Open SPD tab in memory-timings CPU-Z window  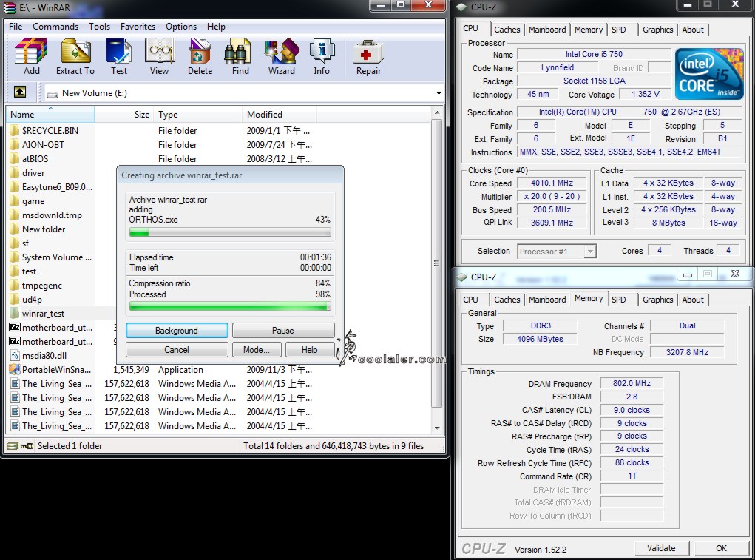[x=619, y=300]
